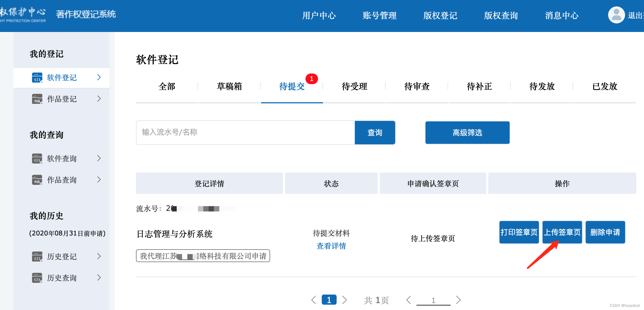
Task: Go to next page using pagination arrow
Action: 344,300
